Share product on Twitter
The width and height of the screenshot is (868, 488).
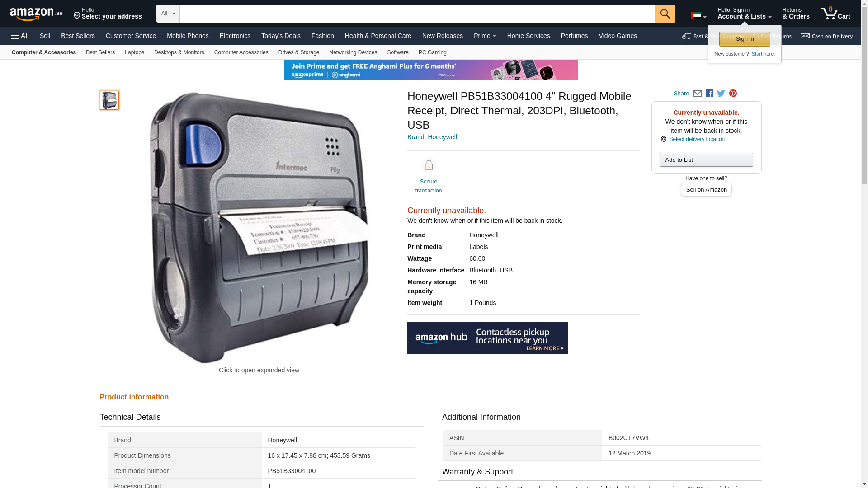click(721, 94)
